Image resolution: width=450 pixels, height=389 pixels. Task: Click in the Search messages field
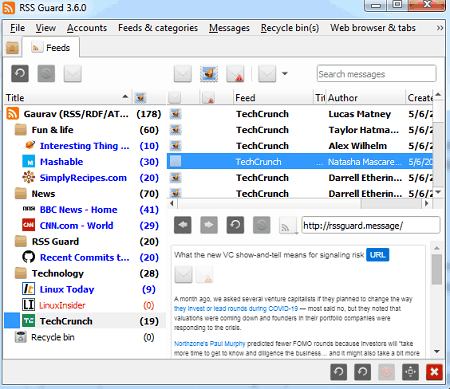(x=377, y=74)
